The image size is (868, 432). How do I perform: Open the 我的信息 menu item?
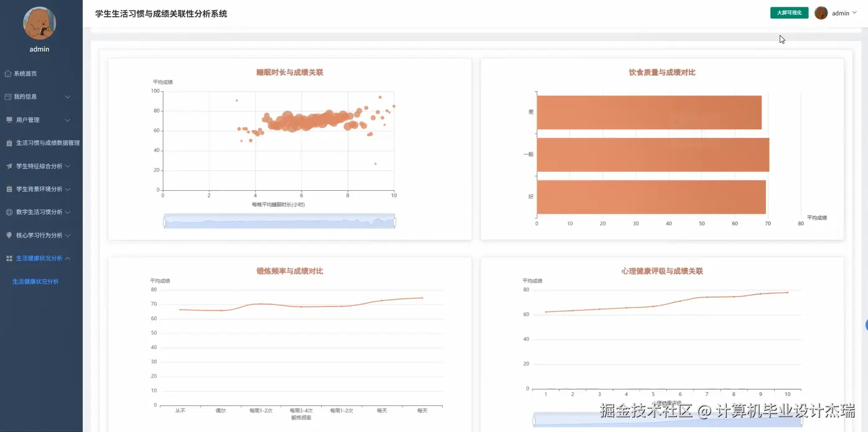(41, 97)
